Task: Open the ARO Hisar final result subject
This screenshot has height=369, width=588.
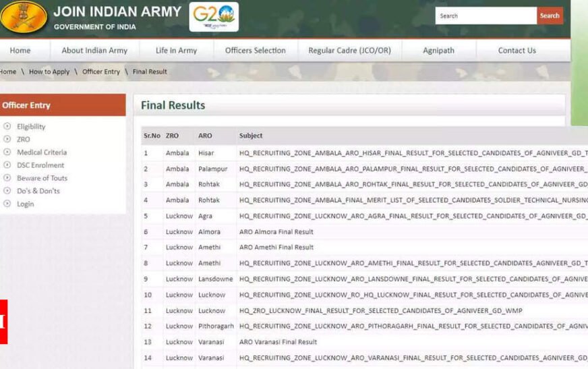Action: (x=413, y=153)
